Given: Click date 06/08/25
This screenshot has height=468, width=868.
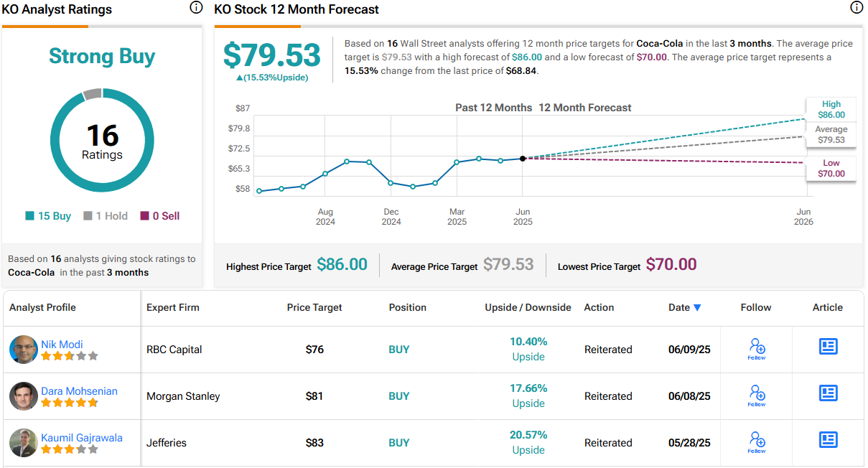Looking at the screenshot, I should pos(689,396).
